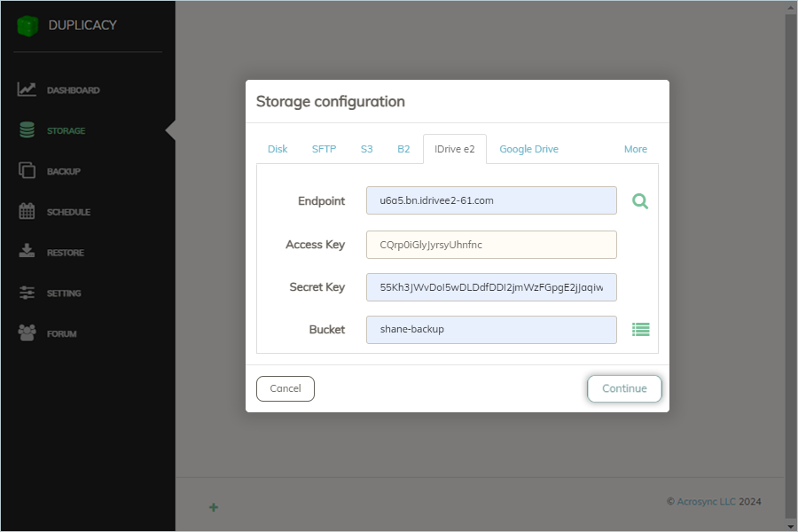Switch to the Google Drive tab
This screenshot has height=532, width=798.
pyautogui.click(x=528, y=149)
